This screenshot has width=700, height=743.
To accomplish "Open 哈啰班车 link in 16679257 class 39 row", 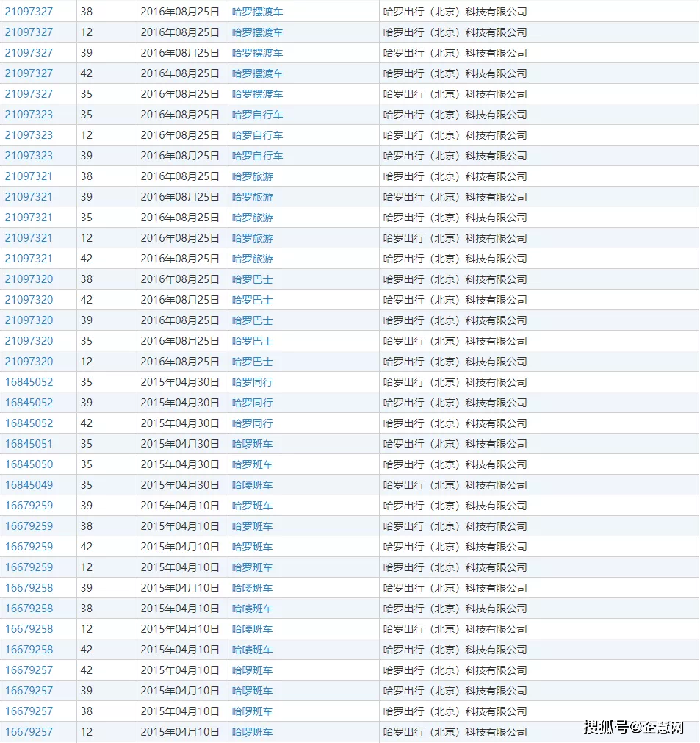I will coord(253,692).
